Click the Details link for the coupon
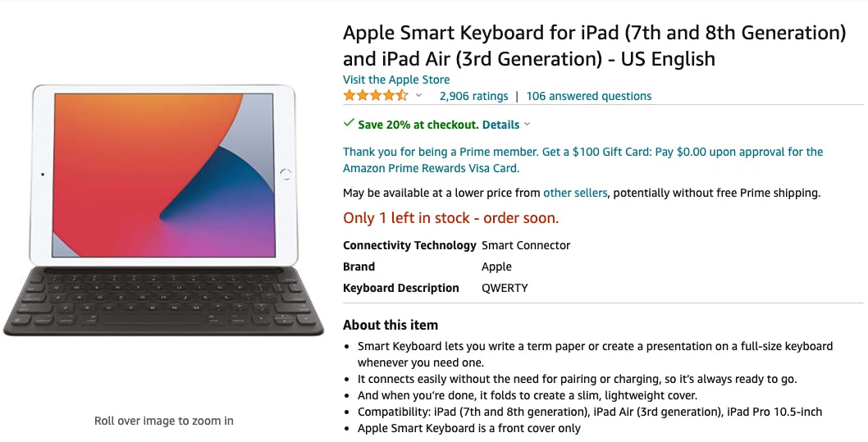The image size is (868, 442). click(x=500, y=125)
